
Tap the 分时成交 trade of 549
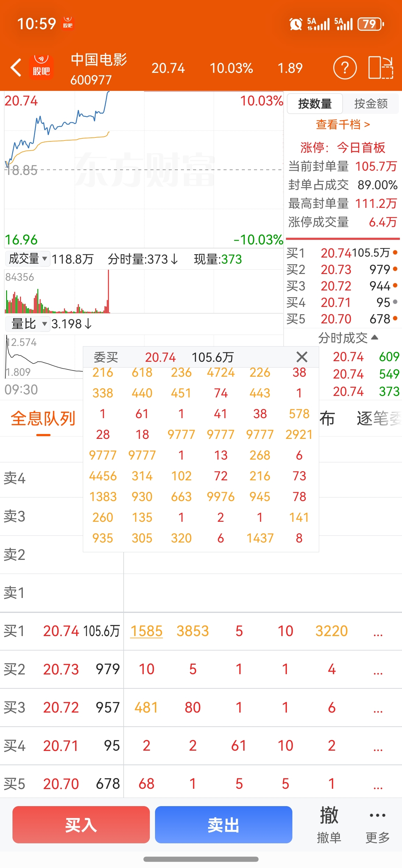(389, 374)
